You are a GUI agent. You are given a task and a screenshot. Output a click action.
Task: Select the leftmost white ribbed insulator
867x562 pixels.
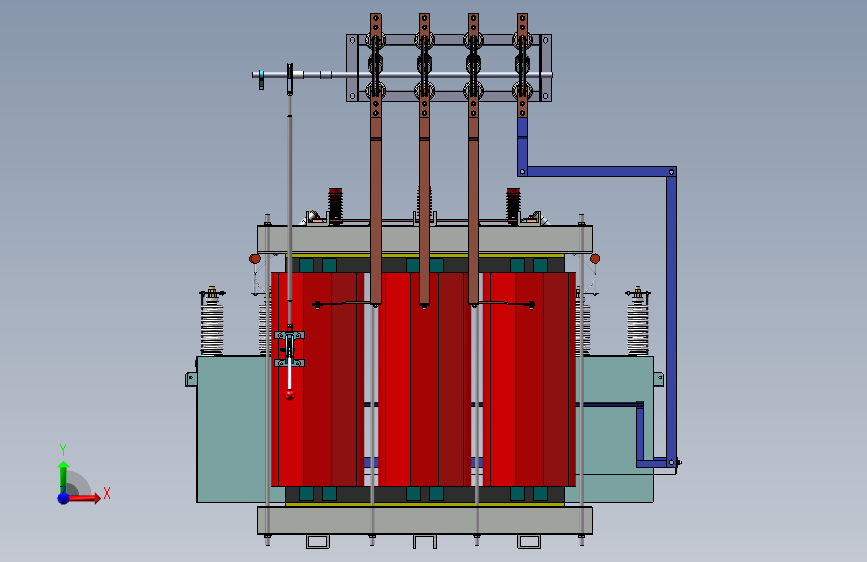[x=212, y=321]
